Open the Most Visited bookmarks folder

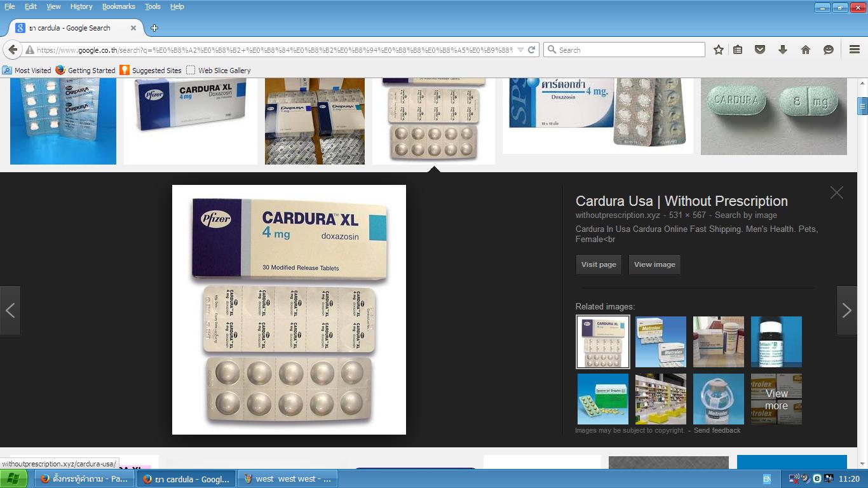click(27, 71)
